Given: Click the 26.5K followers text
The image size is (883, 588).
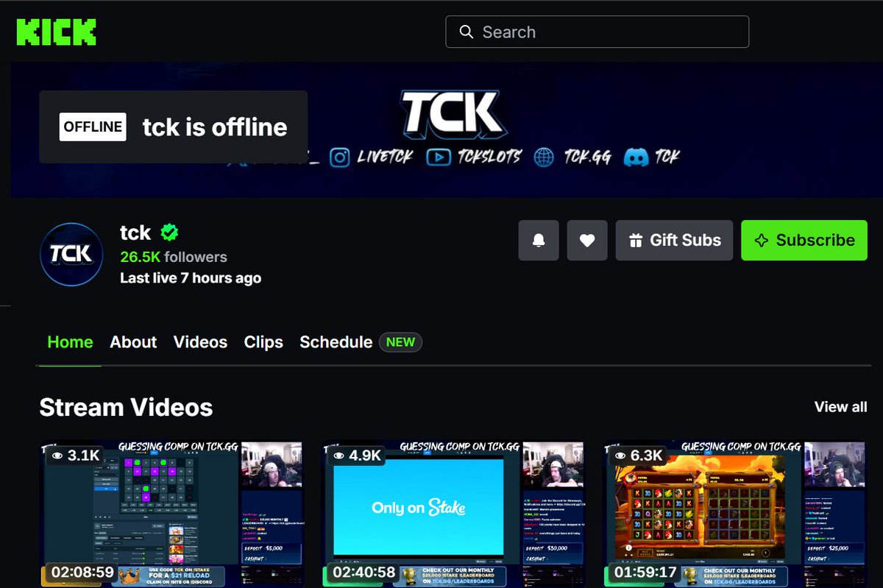Looking at the screenshot, I should [x=174, y=257].
